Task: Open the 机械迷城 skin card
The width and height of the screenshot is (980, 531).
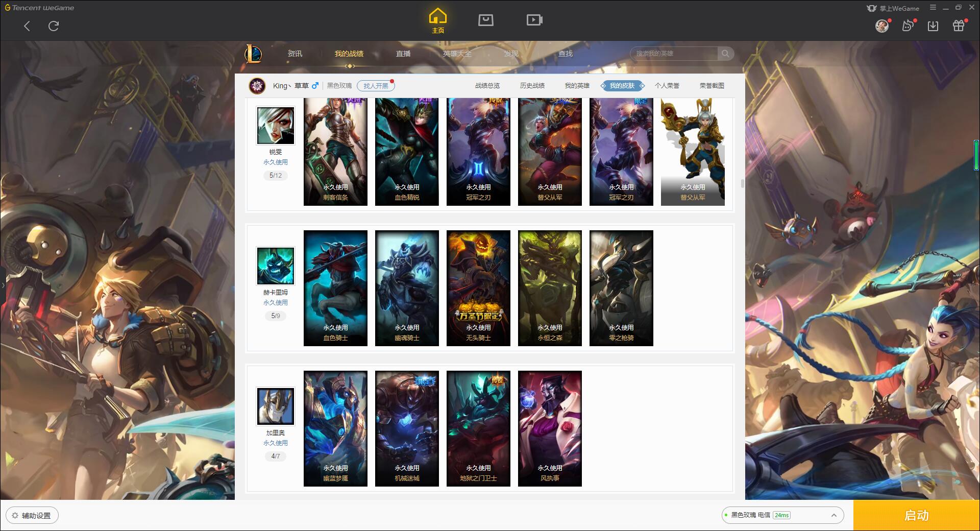Action: pos(407,428)
